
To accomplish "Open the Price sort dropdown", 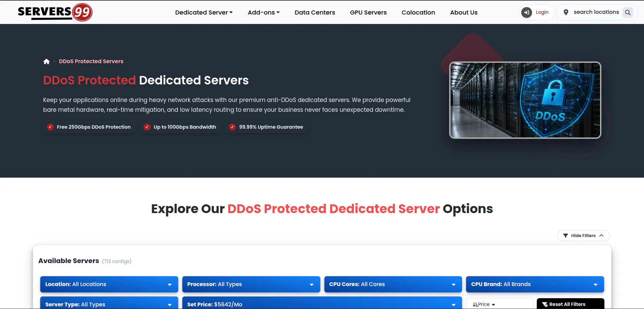I will 499,304.
